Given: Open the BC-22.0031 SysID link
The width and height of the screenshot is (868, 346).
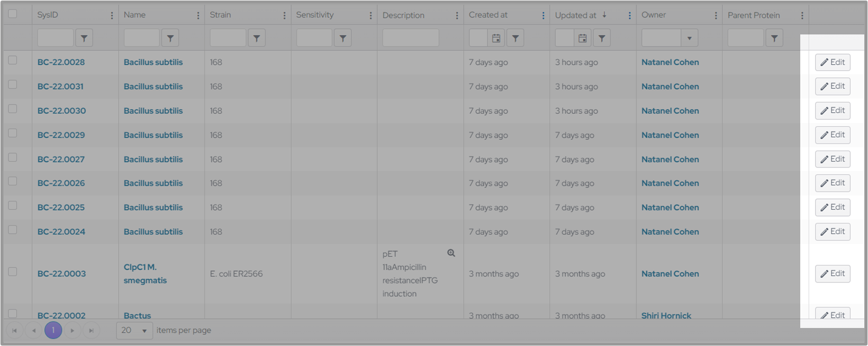Looking at the screenshot, I should coord(60,86).
